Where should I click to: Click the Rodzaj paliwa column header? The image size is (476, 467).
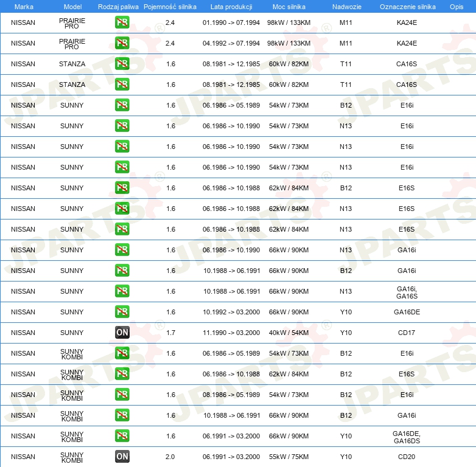tap(118, 7)
